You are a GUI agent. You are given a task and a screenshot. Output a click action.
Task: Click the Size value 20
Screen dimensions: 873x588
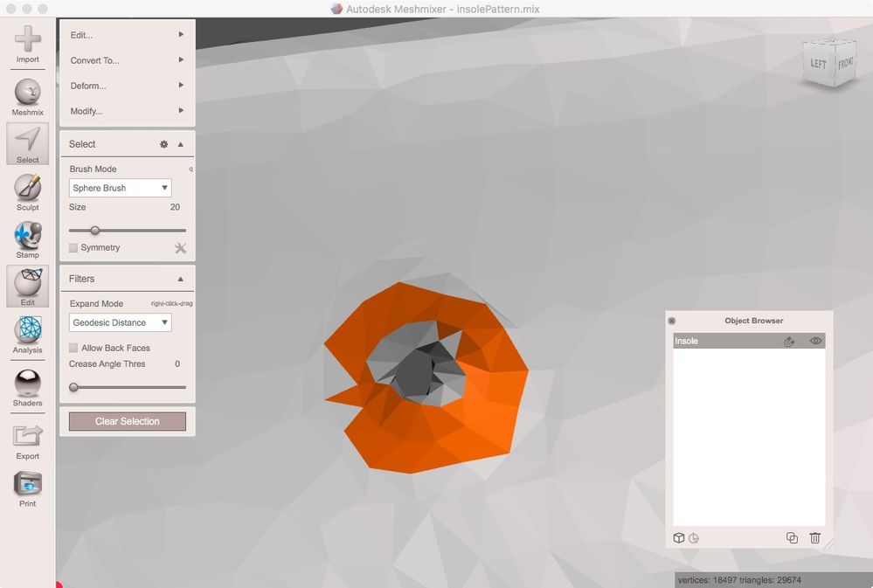click(x=175, y=207)
